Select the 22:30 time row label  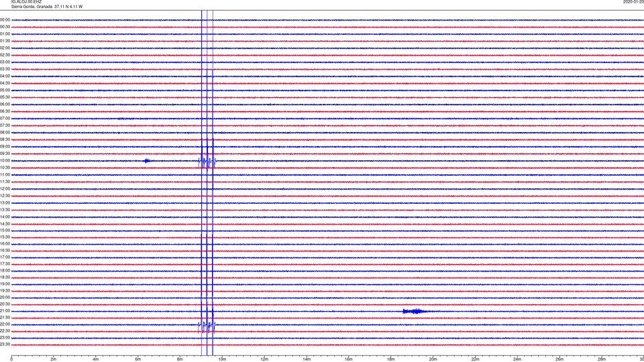5,330
